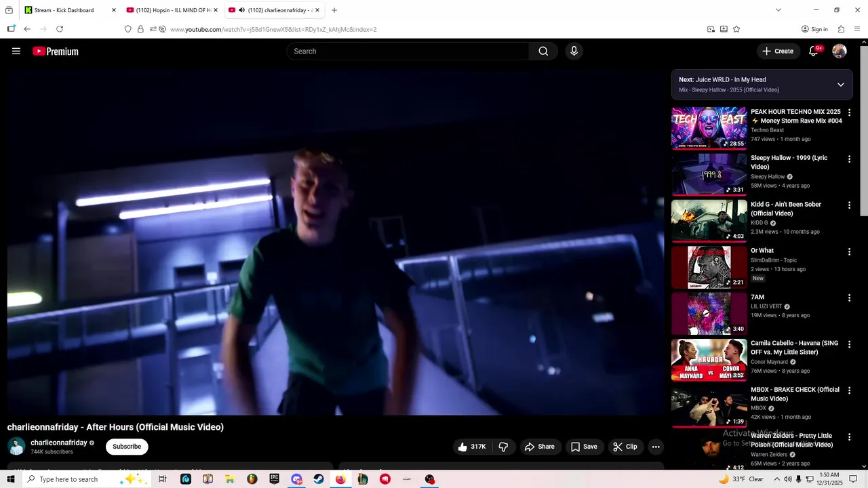Screen dimensions: 868x488
Task: Bookmark this page with the star icon
Action: pyautogui.click(x=736, y=29)
